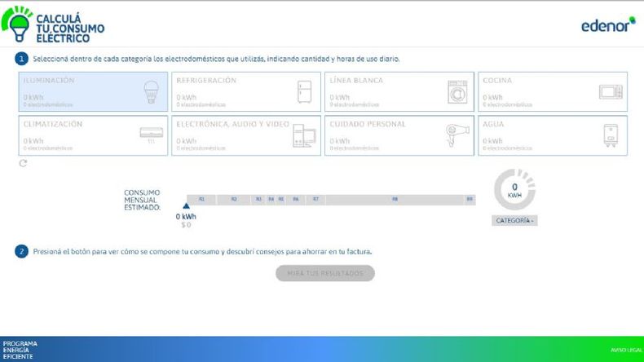This screenshot has width=644, height=362.
Task: Click segment R6 of the consumption bar
Action: coord(296,200)
